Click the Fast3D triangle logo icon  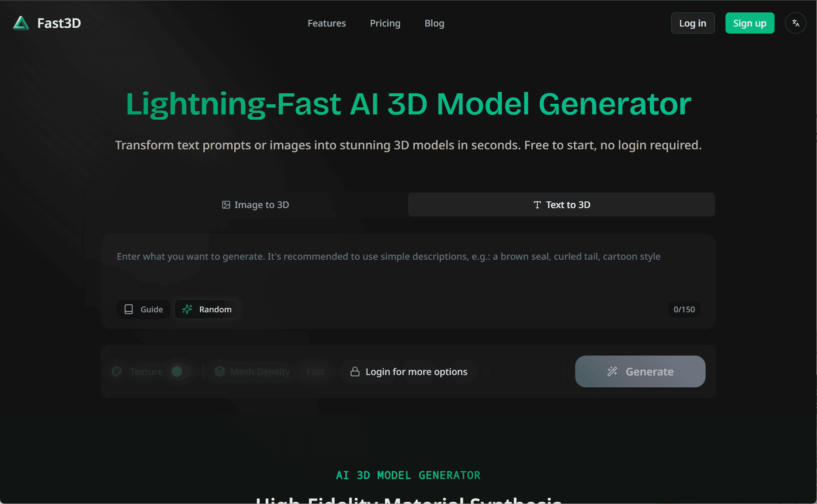coord(20,23)
